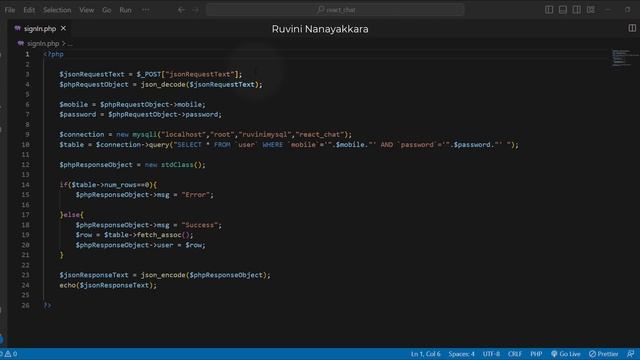Click json_decode on line 4

tap(162, 84)
